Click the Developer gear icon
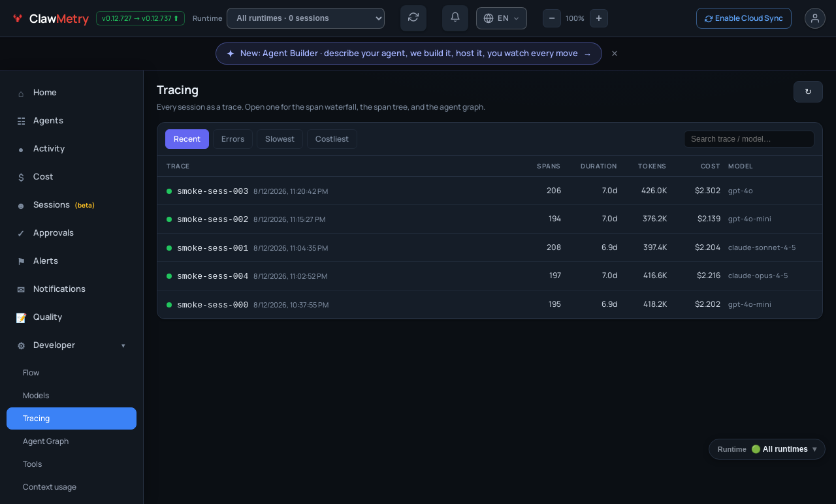This screenshot has width=836, height=504. pos(21,346)
